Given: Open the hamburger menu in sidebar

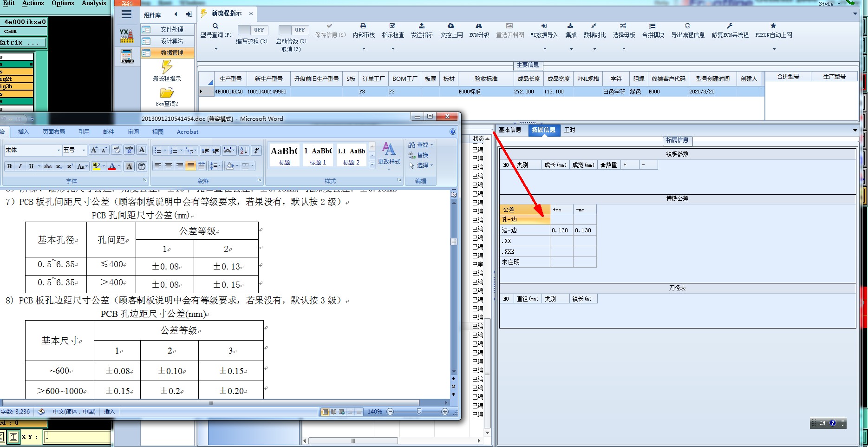Looking at the screenshot, I should pyautogui.click(x=126, y=14).
